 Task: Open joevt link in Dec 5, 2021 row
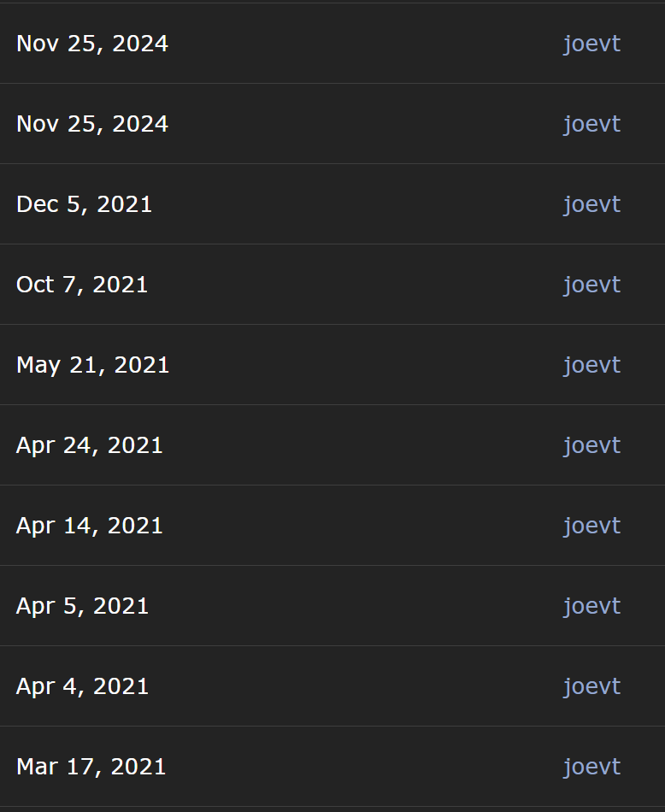[x=592, y=204]
